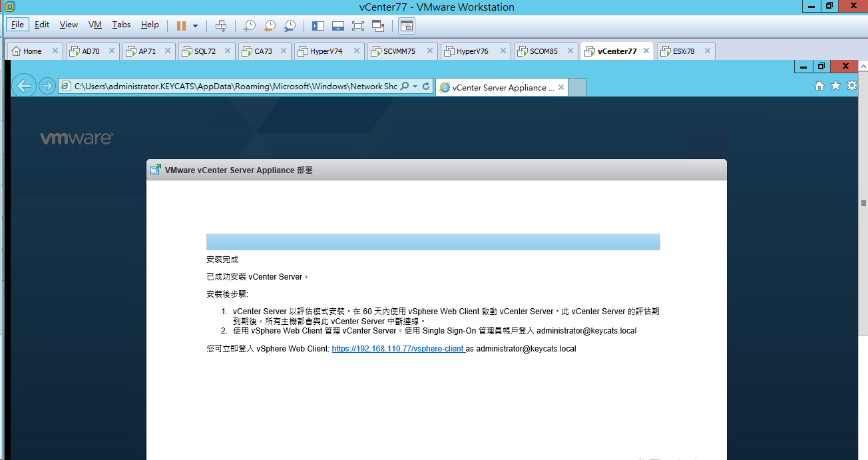Open the View menu
The height and width of the screenshot is (460, 868).
(69, 25)
